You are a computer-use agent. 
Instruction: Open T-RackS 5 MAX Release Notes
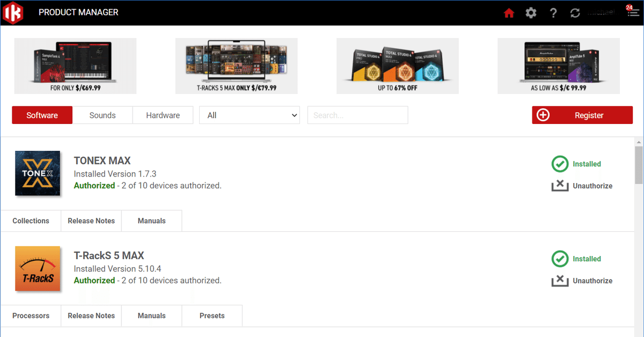91,316
